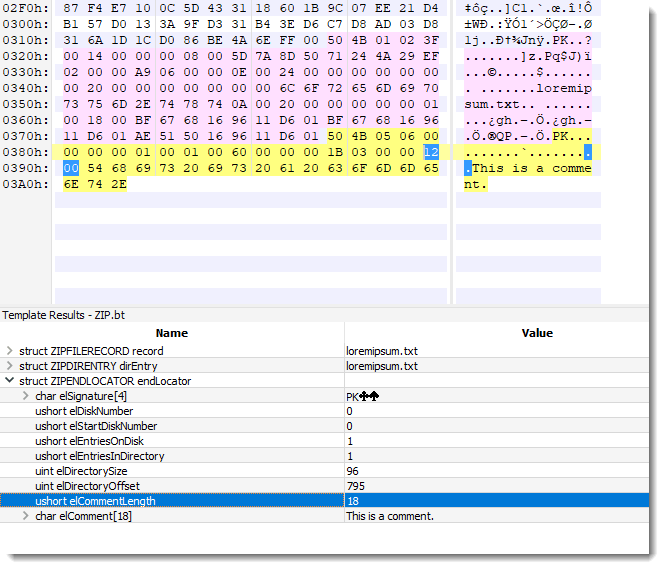The image size is (664, 569).
Task: Click the 0390h address label
Action: [23, 168]
